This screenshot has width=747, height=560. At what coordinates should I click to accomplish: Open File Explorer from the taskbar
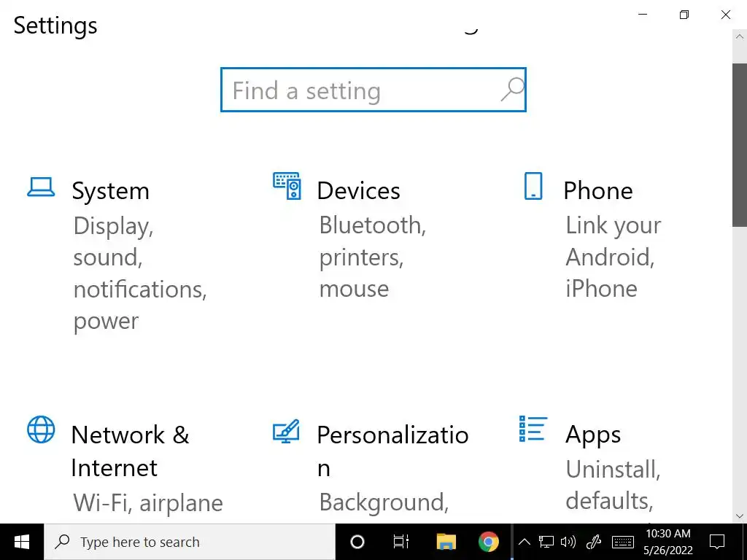tap(446, 542)
